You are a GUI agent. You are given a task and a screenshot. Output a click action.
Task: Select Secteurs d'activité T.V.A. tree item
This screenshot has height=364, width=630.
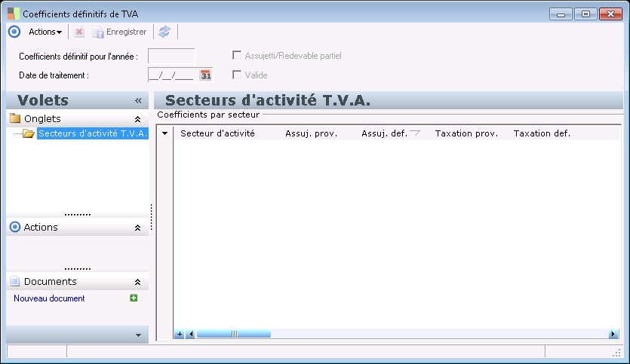(93, 133)
